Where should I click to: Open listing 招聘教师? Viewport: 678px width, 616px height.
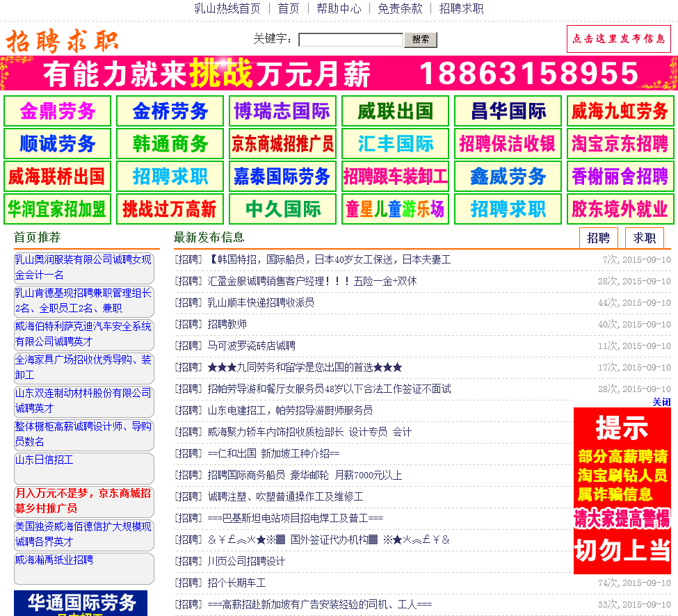(227, 324)
